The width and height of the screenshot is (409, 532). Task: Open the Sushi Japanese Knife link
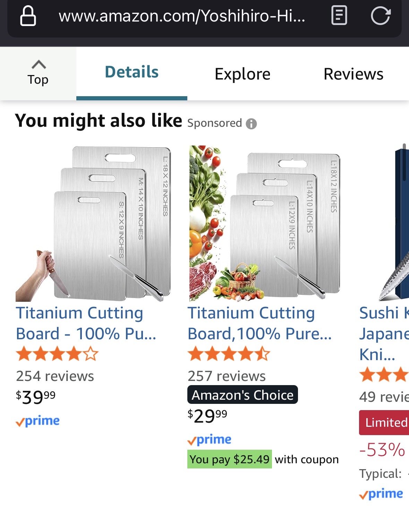pos(384,333)
